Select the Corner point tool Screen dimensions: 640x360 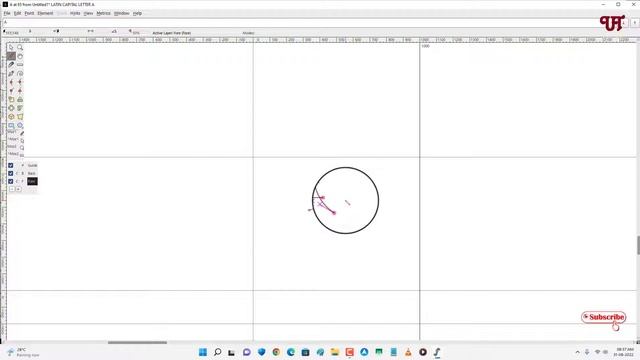click(x=11, y=91)
